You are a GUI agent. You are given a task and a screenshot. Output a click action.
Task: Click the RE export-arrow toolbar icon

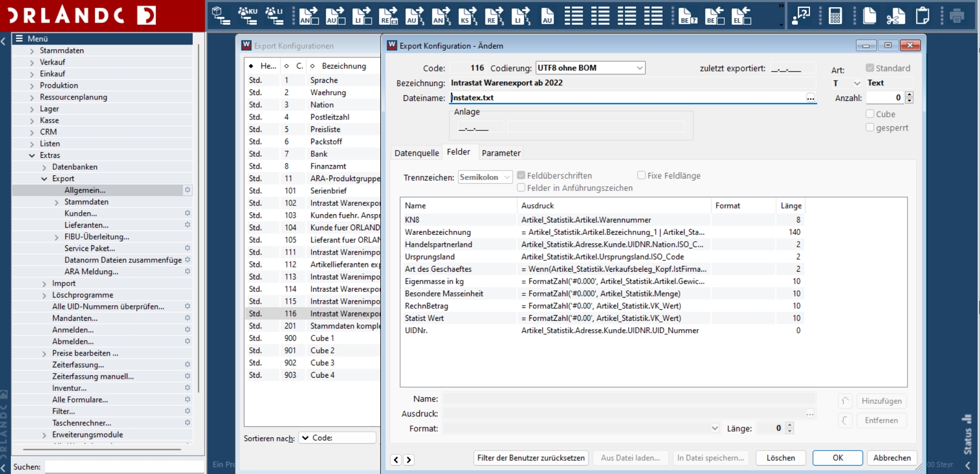point(389,16)
